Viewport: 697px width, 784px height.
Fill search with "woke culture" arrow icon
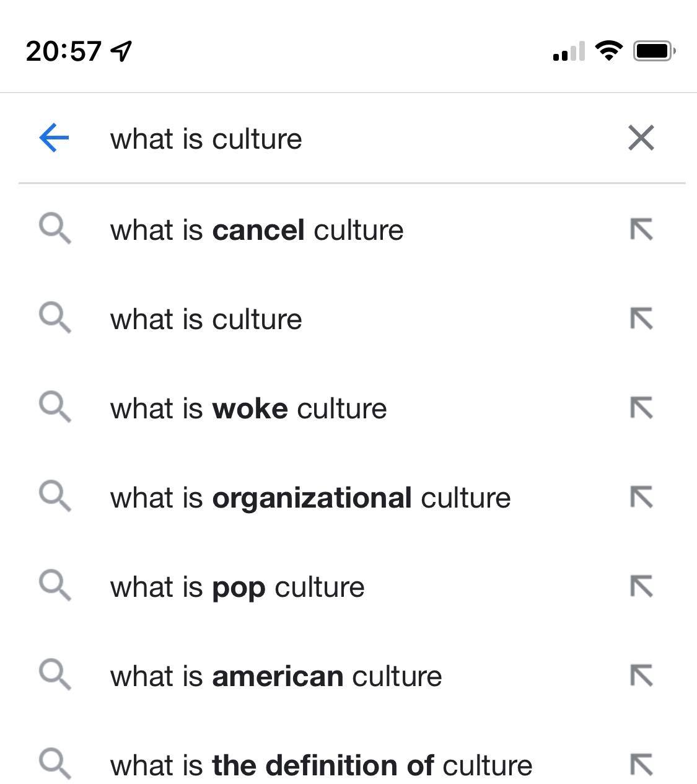pyautogui.click(x=641, y=408)
